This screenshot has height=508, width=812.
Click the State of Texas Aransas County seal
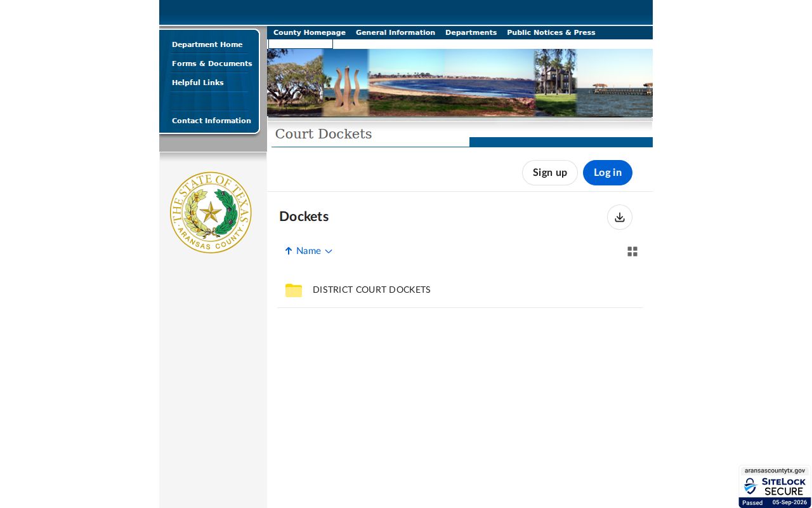(211, 212)
